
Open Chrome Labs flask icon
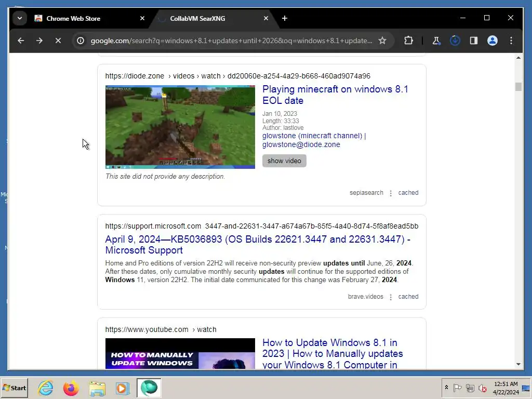[x=436, y=41]
